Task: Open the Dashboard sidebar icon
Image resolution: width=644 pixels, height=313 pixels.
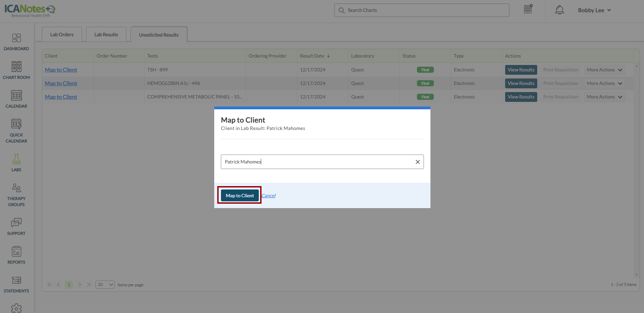Action: [x=16, y=38]
